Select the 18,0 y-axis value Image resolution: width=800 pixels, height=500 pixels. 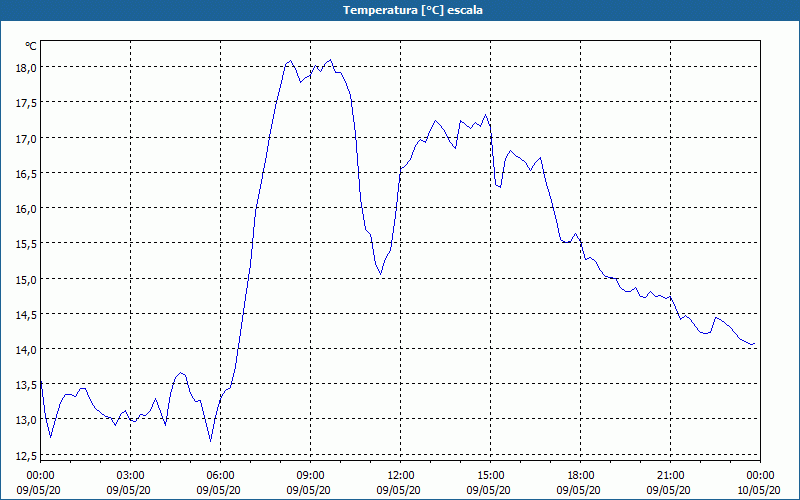click(x=26, y=67)
